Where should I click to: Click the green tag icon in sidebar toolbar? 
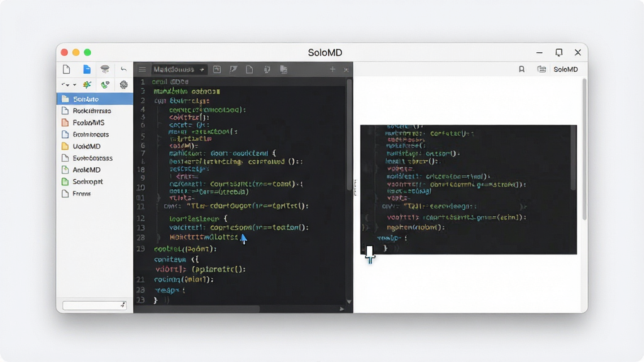click(105, 85)
